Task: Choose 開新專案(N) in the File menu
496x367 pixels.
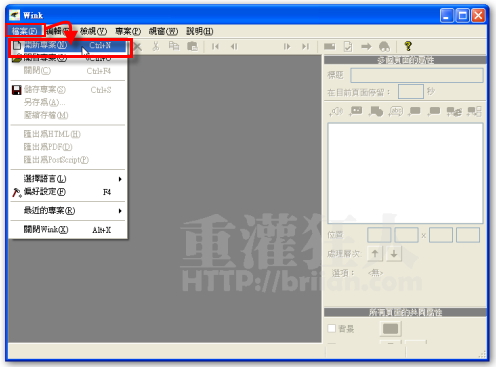Action: pos(68,45)
